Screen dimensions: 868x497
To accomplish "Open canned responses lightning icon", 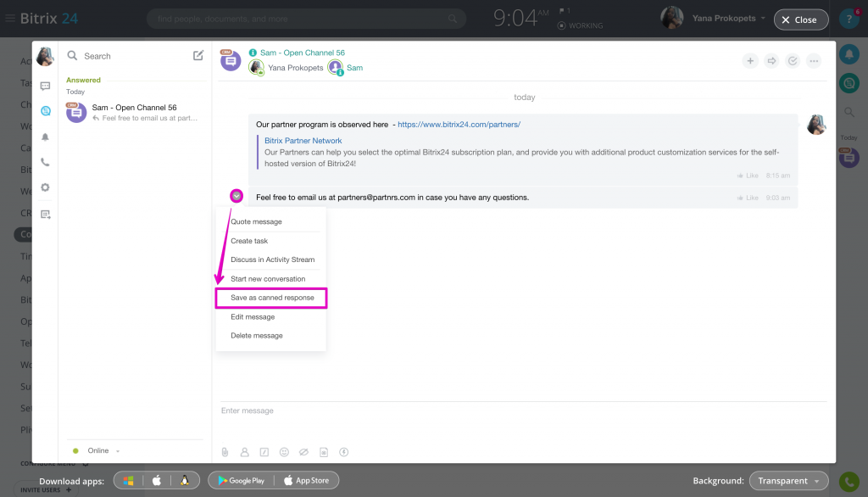I will click(344, 452).
